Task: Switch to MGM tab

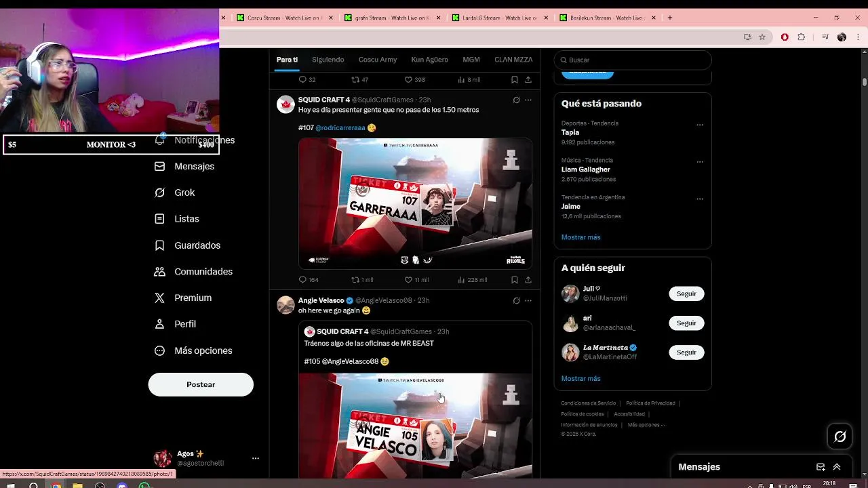Action: coord(471,60)
